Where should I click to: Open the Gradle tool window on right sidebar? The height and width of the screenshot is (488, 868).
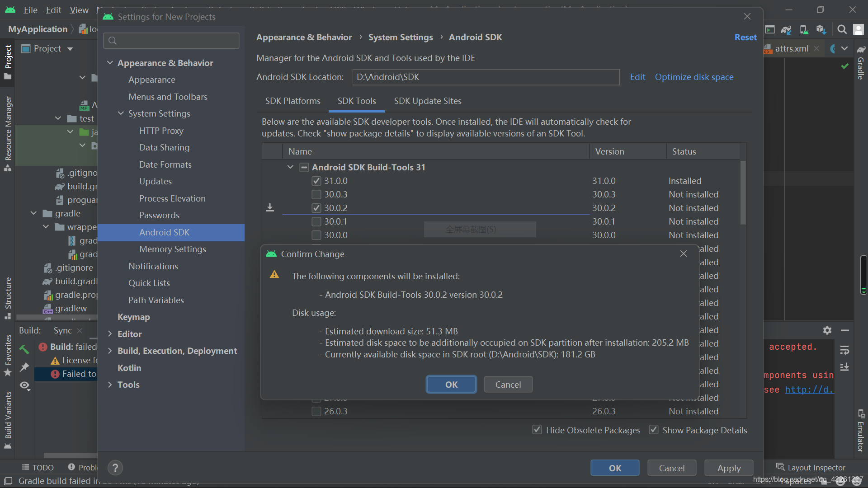pos(860,68)
